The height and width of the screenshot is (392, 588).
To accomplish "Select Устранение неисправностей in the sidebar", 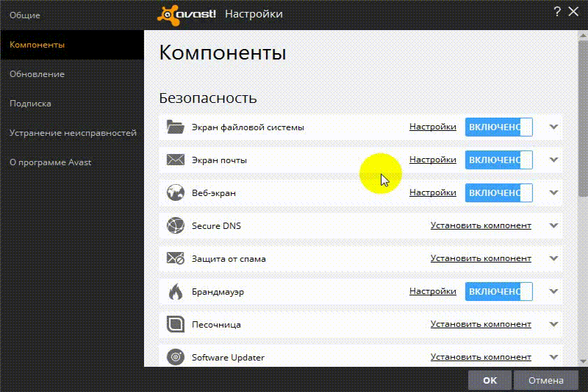I will 73,133.
